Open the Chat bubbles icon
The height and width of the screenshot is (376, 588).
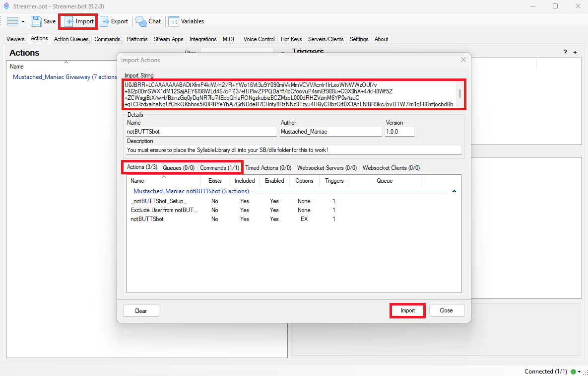tap(141, 21)
